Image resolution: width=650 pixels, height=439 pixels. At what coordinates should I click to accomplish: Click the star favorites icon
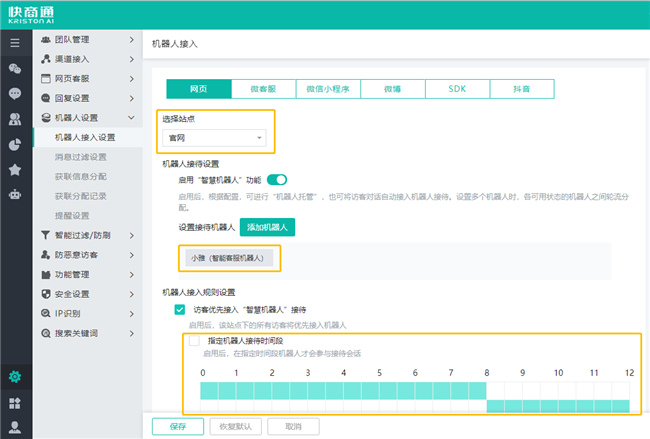pos(14,169)
